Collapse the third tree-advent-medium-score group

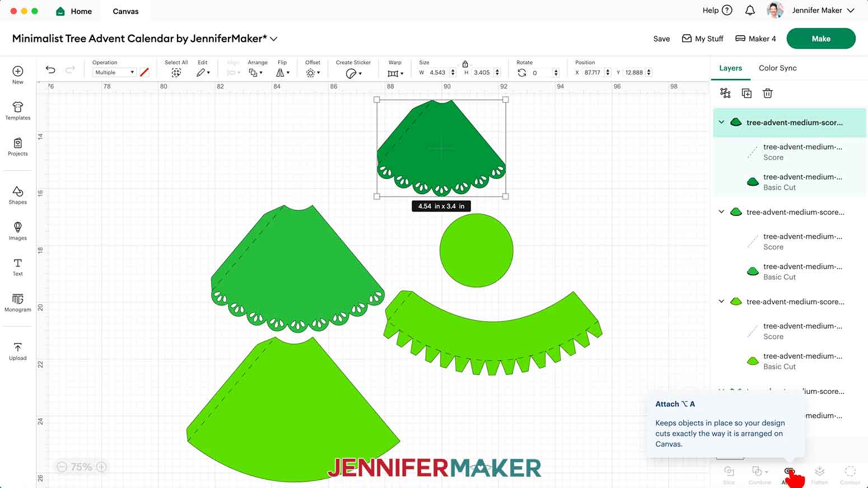(x=721, y=301)
